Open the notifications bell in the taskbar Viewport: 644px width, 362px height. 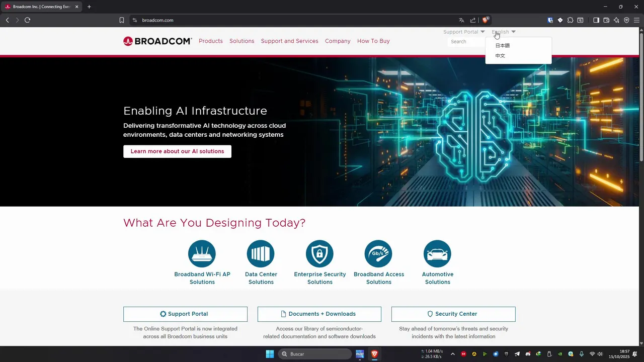point(635,354)
